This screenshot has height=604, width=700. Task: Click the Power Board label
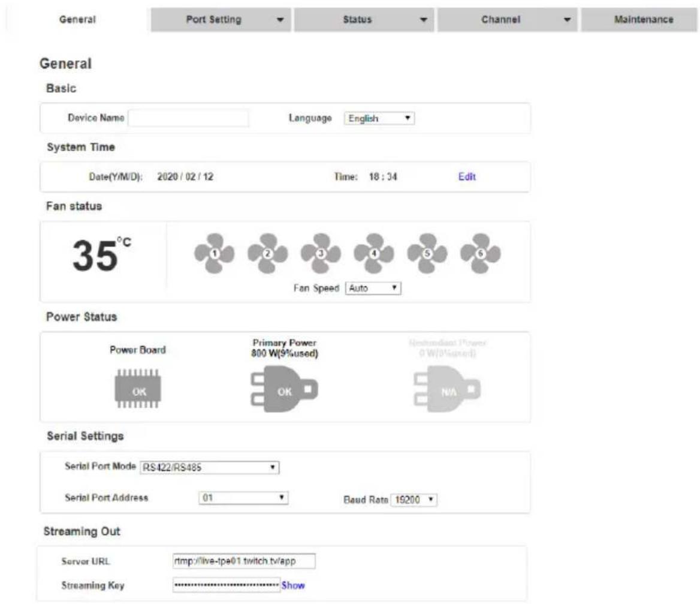click(137, 350)
